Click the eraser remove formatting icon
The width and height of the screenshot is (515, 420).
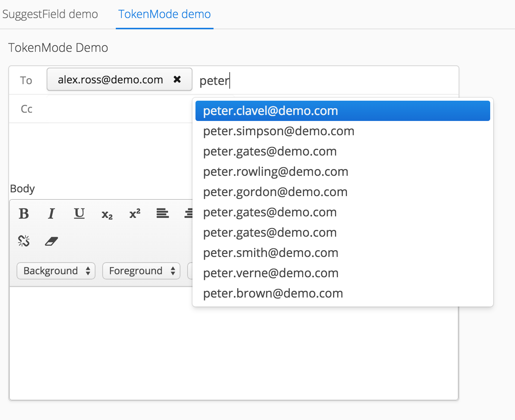51,241
